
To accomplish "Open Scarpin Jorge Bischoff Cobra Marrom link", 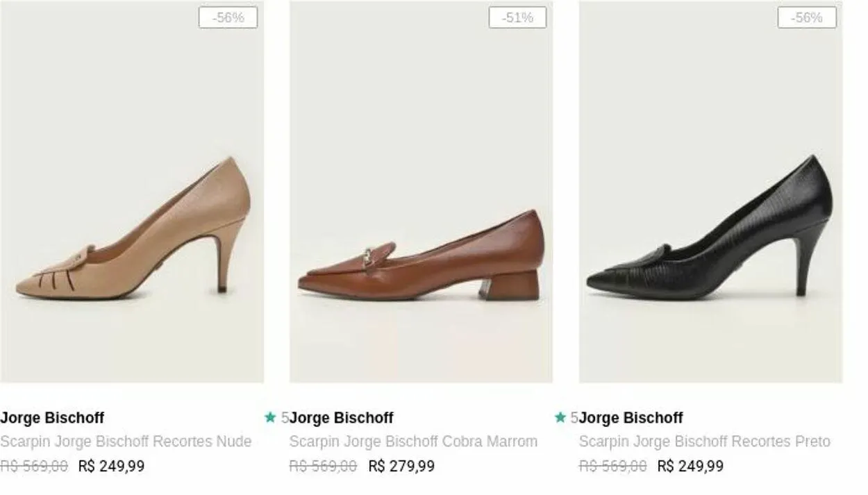I will [413, 442].
